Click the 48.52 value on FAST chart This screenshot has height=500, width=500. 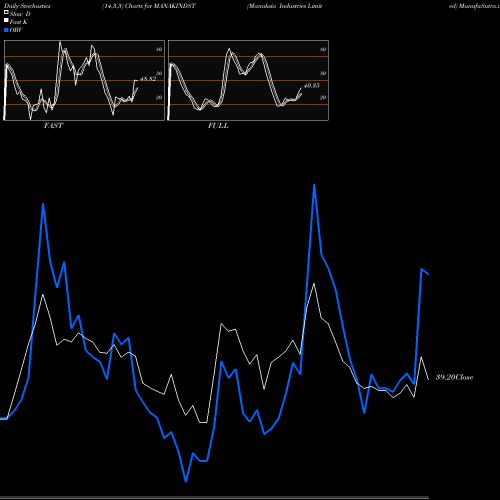click(x=148, y=79)
